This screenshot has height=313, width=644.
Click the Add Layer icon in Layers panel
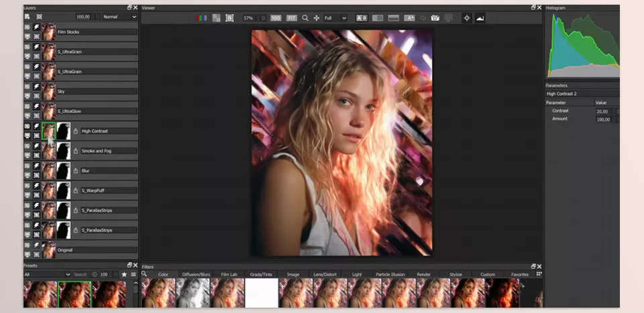point(27,16)
